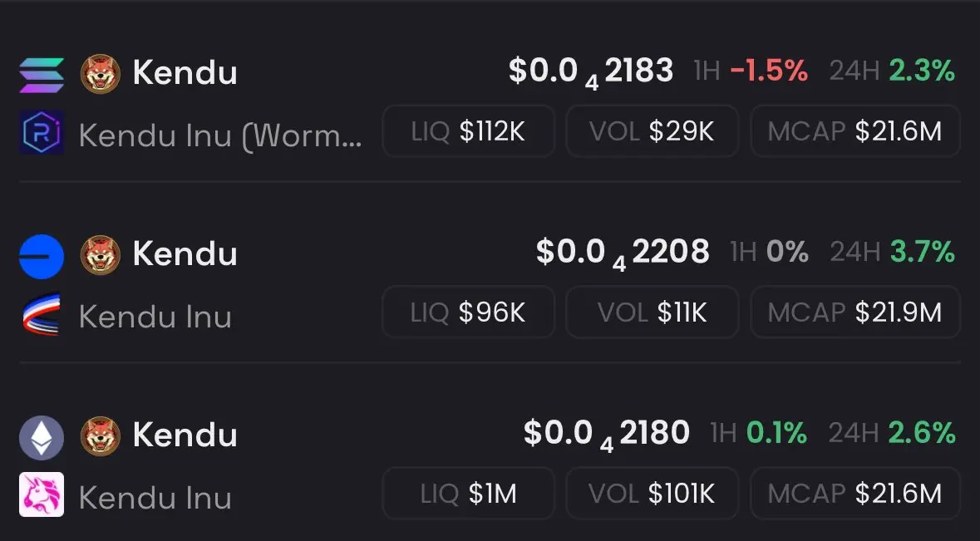Click Kendu dog avatar in Base row
This screenshot has width=980, height=541.
pyautogui.click(x=101, y=255)
